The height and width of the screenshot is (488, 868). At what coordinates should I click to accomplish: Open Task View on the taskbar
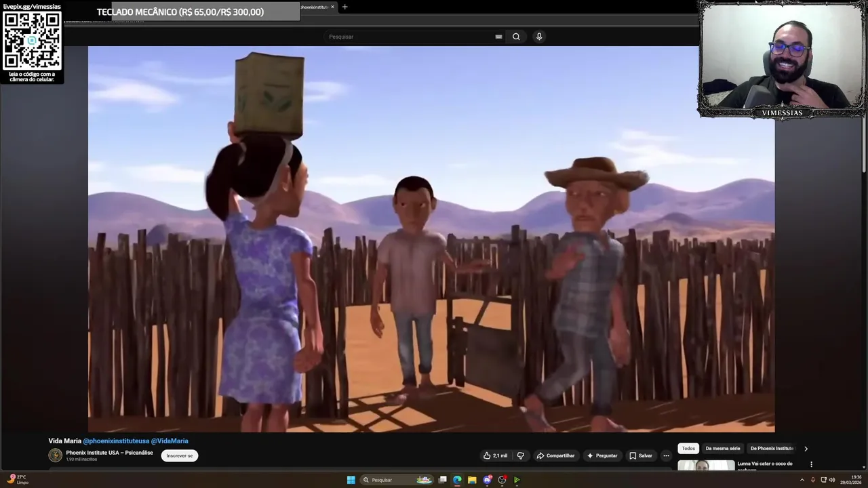[x=443, y=480]
